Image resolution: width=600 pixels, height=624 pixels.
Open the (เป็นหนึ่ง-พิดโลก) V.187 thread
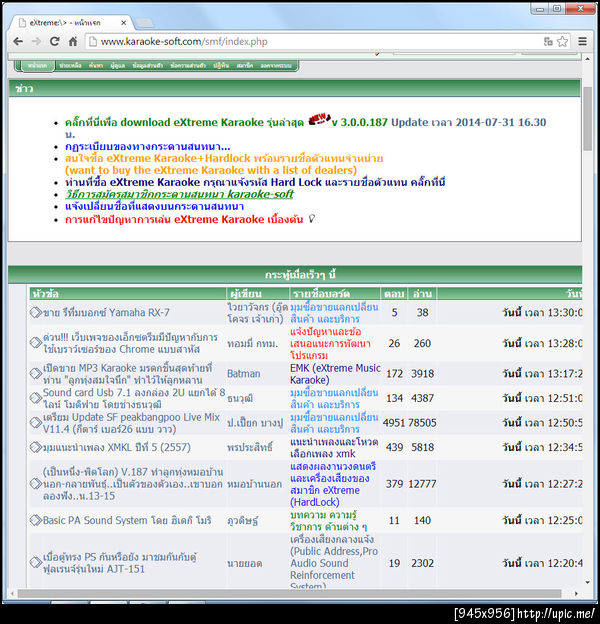tap(133, 484)
